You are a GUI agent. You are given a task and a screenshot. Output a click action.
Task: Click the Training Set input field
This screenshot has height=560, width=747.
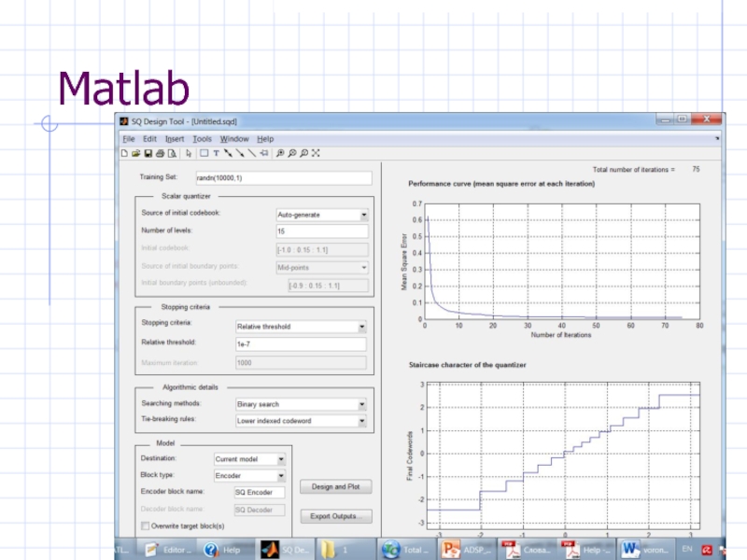click(284, 178)
